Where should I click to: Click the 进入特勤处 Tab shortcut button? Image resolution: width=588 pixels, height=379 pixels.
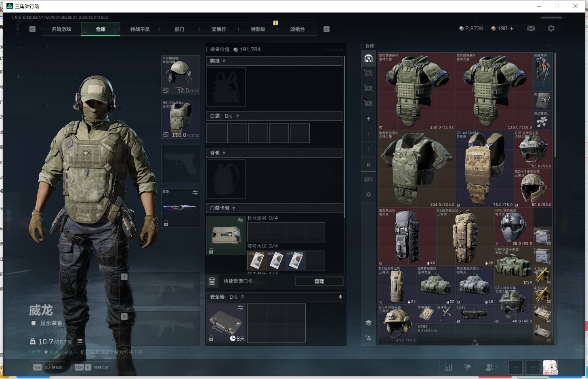48,367
